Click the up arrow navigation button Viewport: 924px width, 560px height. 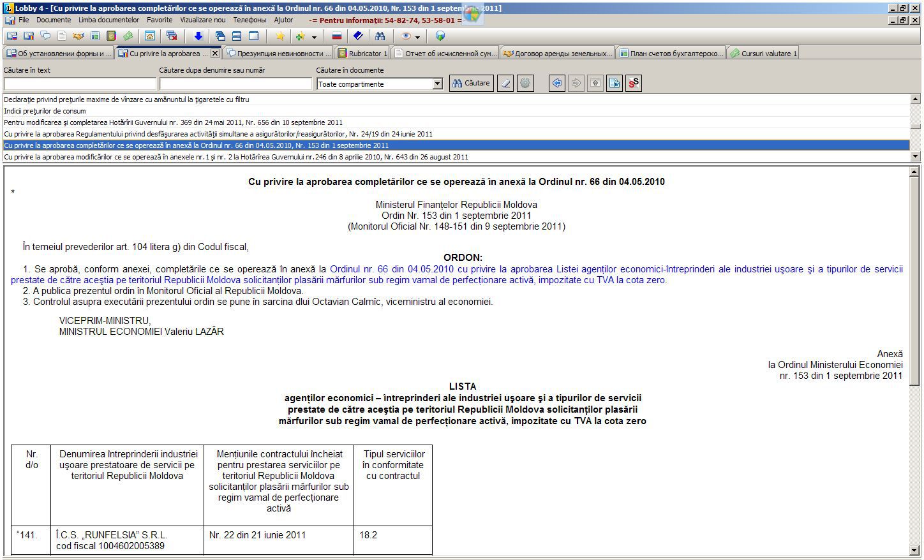pyautogui.click(x=595, y=83)
